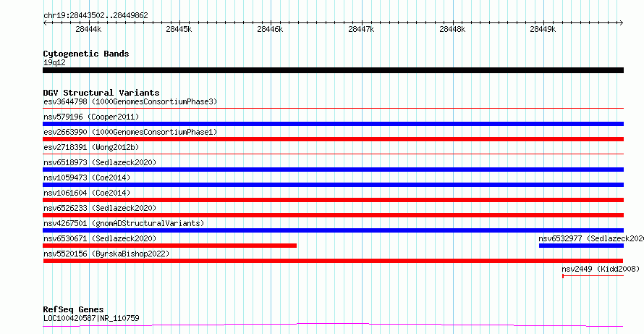
Task: Click the RefSeq Genes track heading
Action: pyautogui.click(x=74, y=309)
